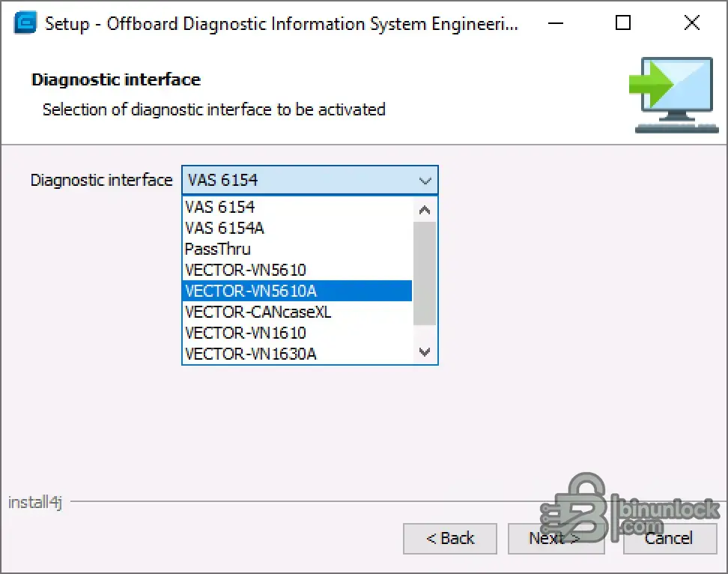Pick the PassThru interface option
The width and height of the screenshot is (728, 574).
point(297,249)
